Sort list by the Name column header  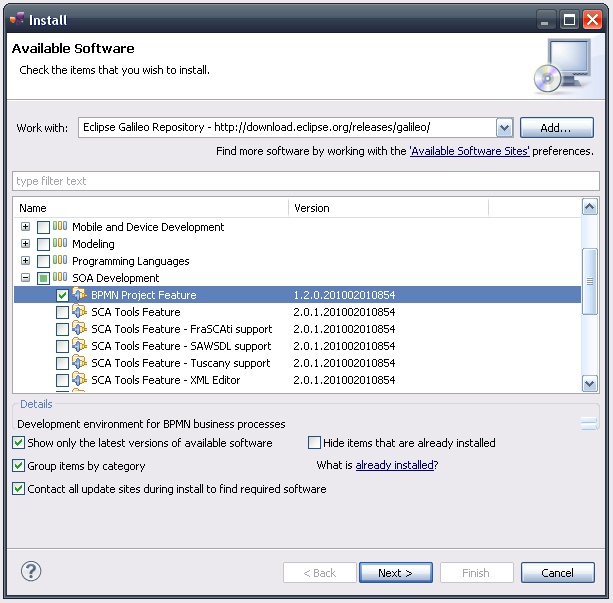[x=150, y=208]
